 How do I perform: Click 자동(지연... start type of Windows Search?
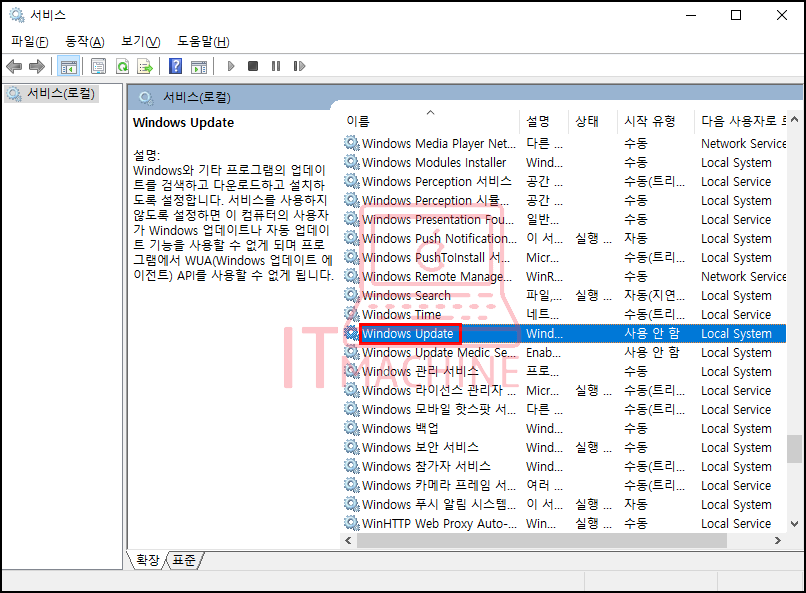(x=654, y=295)
